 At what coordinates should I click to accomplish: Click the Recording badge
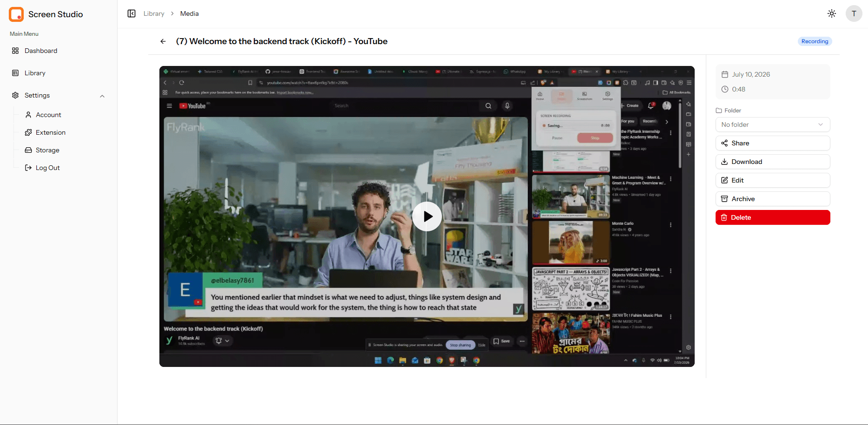815,41
